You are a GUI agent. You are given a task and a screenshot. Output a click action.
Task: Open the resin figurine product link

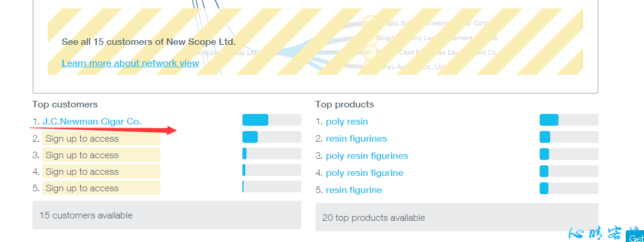point(354,190)
